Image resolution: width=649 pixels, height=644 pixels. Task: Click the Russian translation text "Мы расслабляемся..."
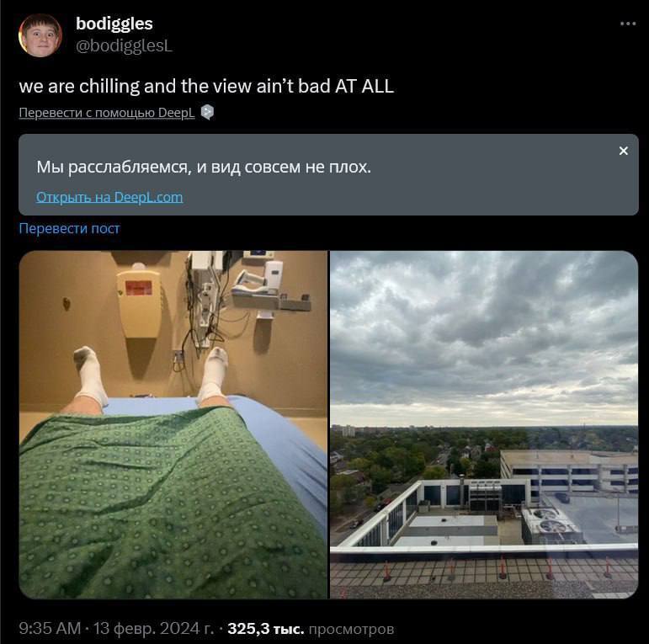[204, 167]
